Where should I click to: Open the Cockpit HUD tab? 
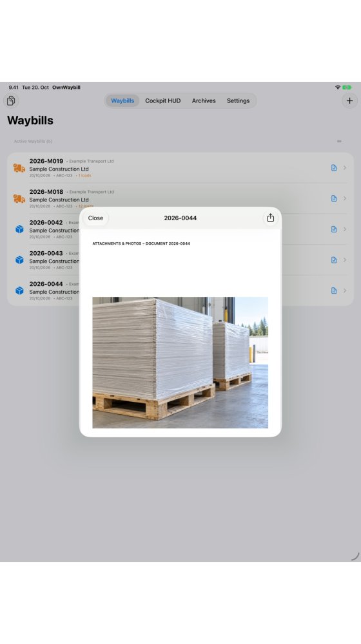[163, 100]
